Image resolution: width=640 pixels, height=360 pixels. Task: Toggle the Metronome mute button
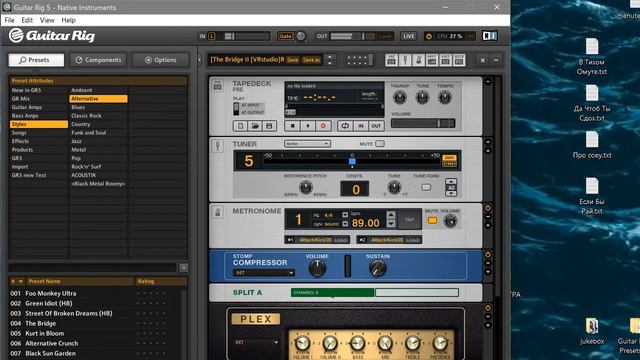click(x=432, y=221)
